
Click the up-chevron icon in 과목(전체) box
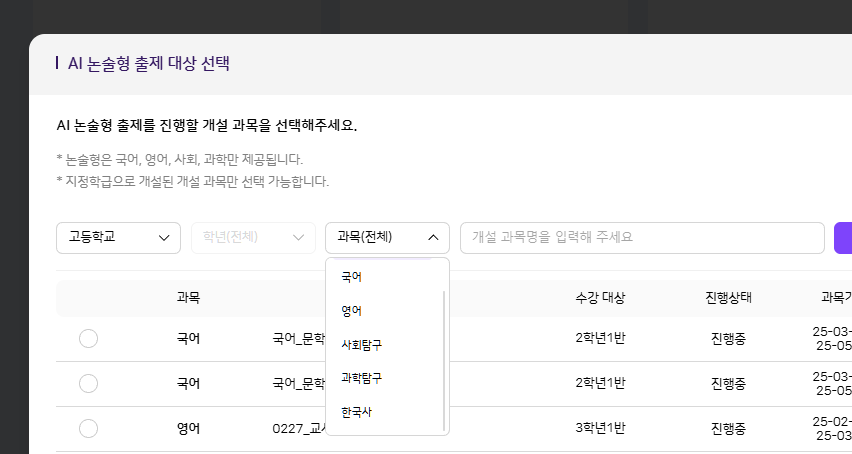433,238
